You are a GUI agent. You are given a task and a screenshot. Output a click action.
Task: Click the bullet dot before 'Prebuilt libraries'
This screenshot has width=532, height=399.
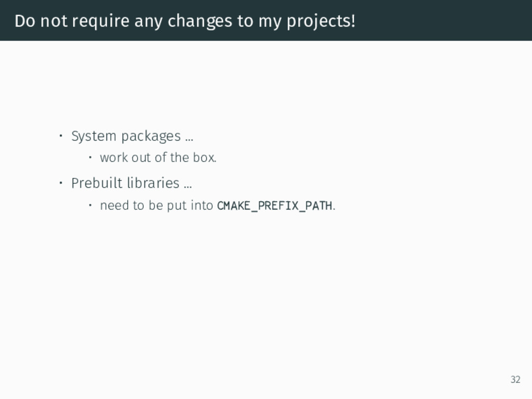coord(61,183)
